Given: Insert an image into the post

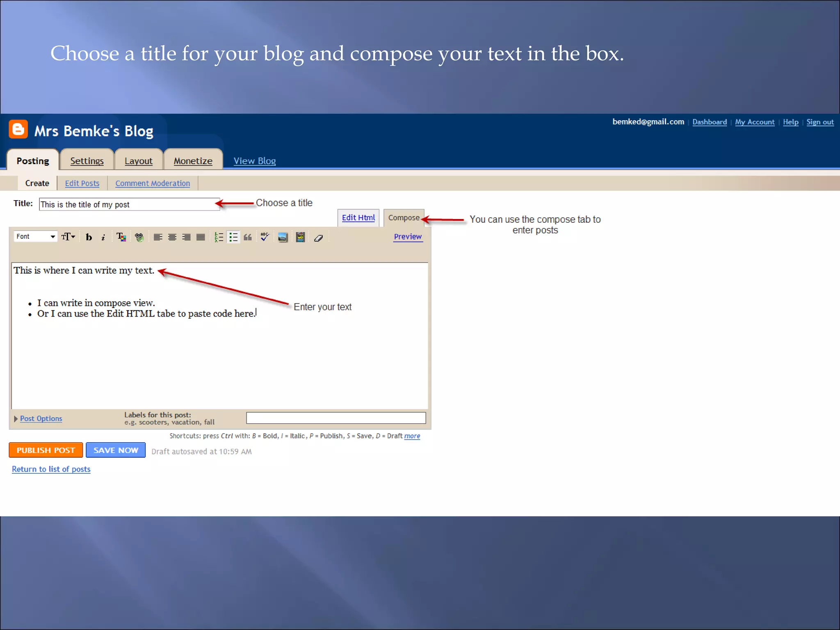Looking at the screenshot, I should (283, 237).
